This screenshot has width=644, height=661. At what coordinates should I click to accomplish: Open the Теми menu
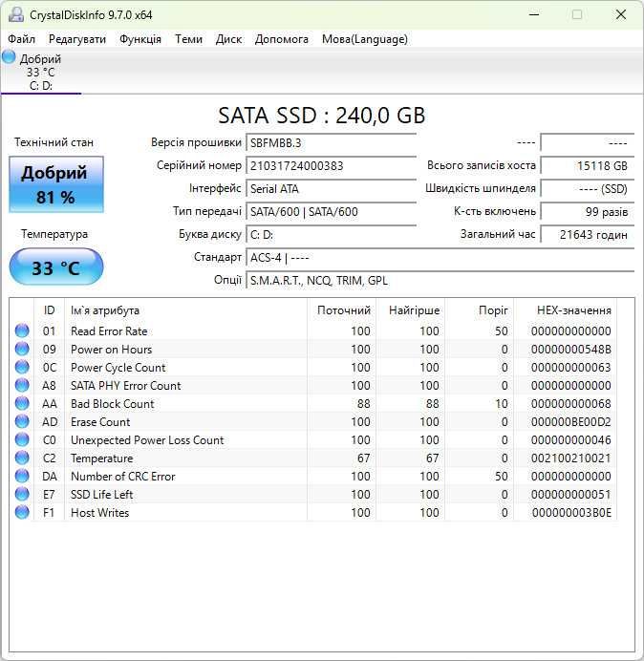click(x=188, y=39)
